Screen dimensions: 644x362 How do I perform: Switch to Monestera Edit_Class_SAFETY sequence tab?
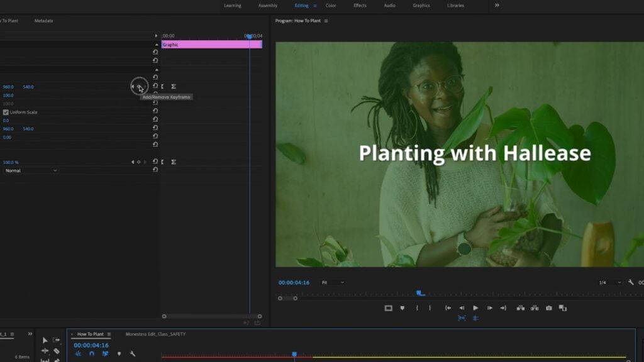pos(155,334)
